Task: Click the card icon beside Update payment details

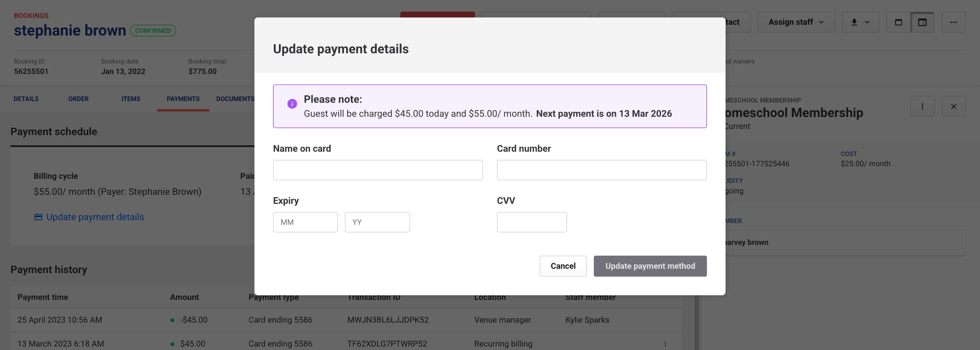Action: click(x=38, y=217)
